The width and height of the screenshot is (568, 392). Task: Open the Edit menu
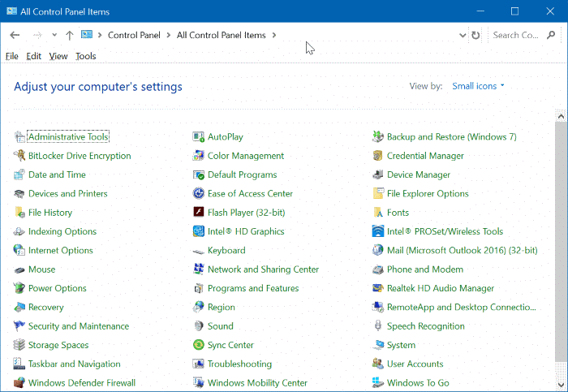click(x=34, y=56)
